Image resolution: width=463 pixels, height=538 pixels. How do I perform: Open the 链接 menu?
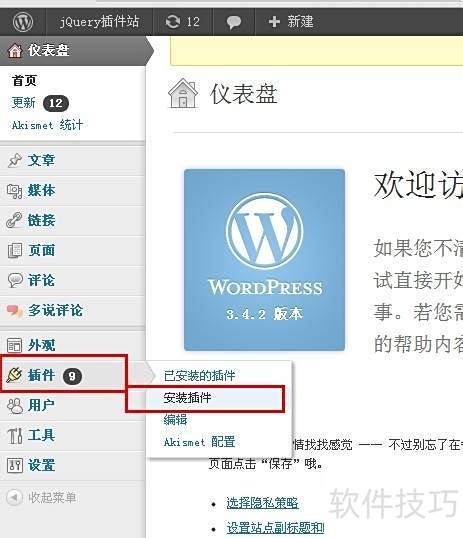41,220
